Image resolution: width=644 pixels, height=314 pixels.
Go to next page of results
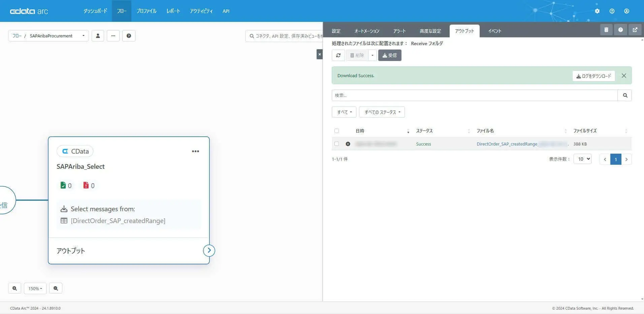[626, 159]
